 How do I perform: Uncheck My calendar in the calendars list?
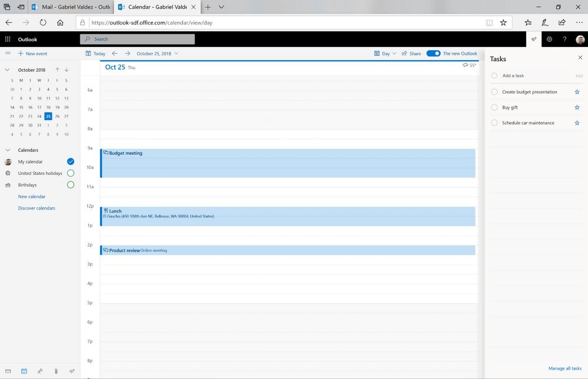point(71,162)
